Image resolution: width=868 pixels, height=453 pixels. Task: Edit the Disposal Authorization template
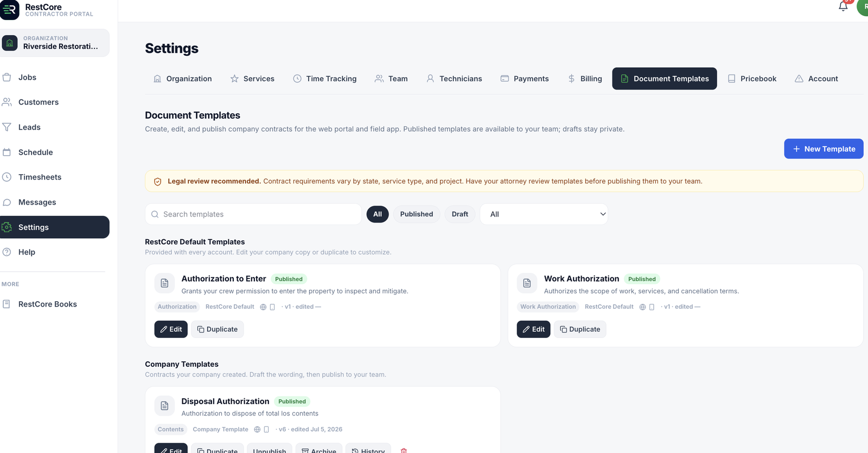click(171, 449)
